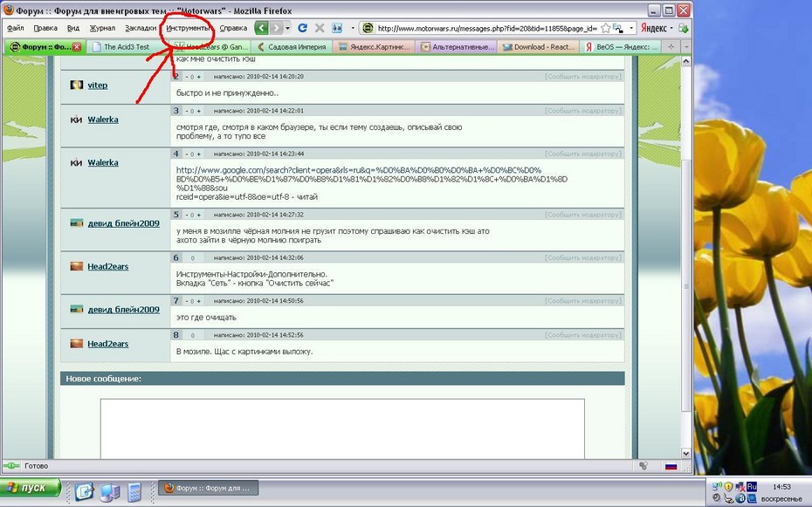The height and width of the screenshot is (507, 812).
Task: Click inside the Новое сообщение text box
Action: (x=342, y=428)
